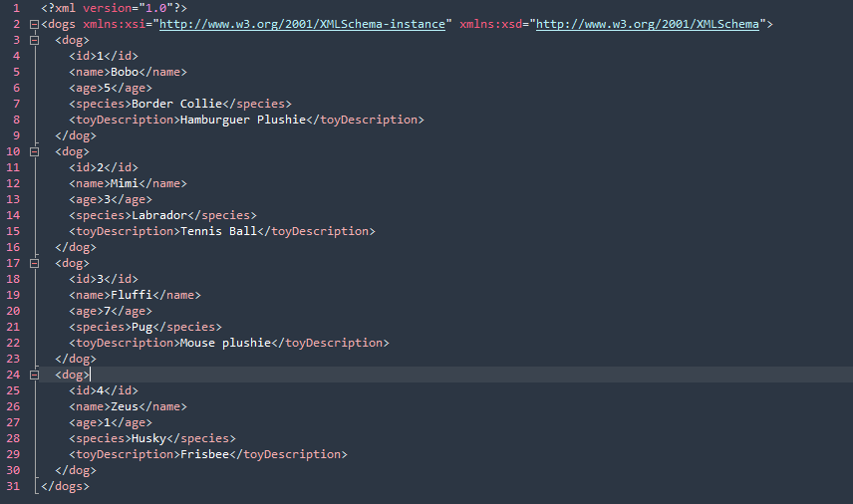Collapse the root dogs element fold marker
Viewport: 853px width, 504px height.
click(x=34, y=25)
